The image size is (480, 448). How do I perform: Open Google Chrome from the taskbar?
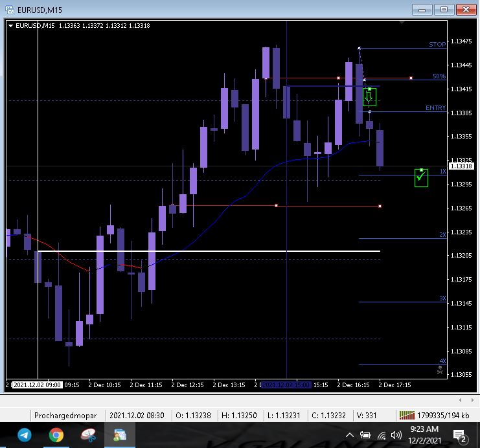pyautogui.click(x=56, y=435)
